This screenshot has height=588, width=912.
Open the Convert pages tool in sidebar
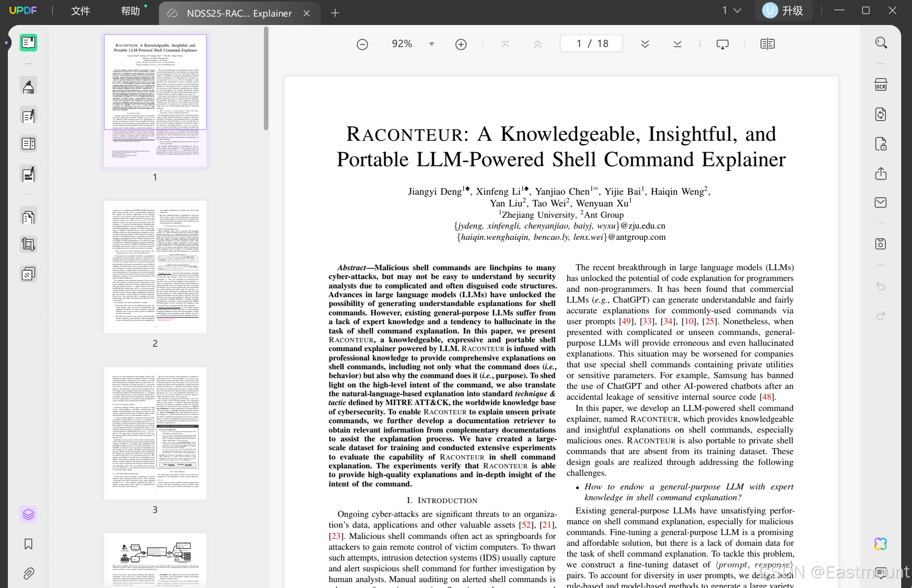tap(28, 216)
